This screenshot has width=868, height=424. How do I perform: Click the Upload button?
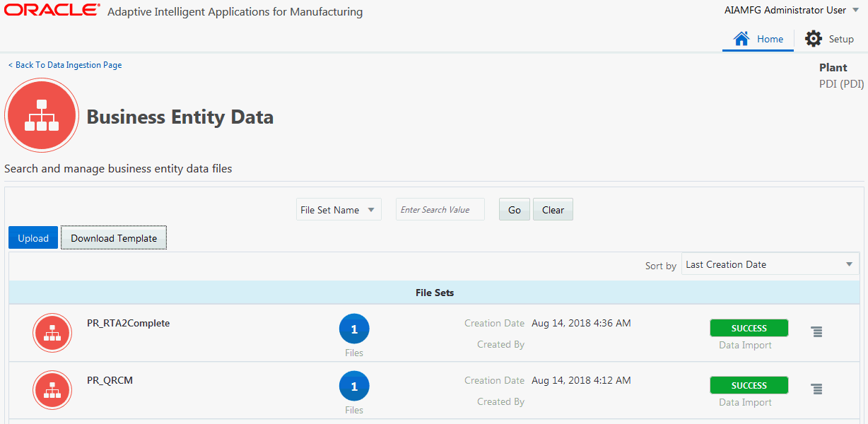(x=33, y=238)
